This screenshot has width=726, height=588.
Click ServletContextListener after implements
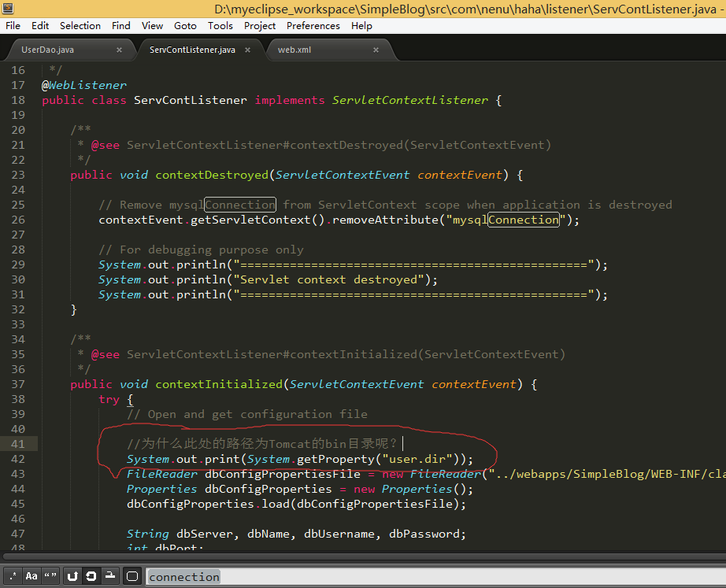point(409,100)
